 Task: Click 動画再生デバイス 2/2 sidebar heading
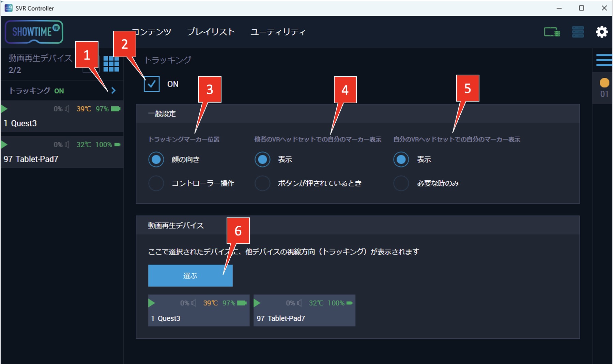click(x=40, y=64)
